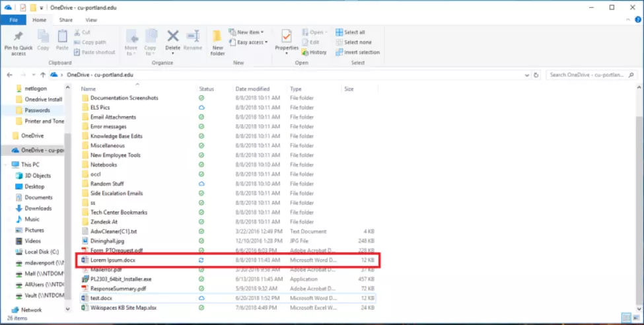This screenshot has width=644, height=325.
Task: Click the Copy ribbon button
Action: click(43, 40)
